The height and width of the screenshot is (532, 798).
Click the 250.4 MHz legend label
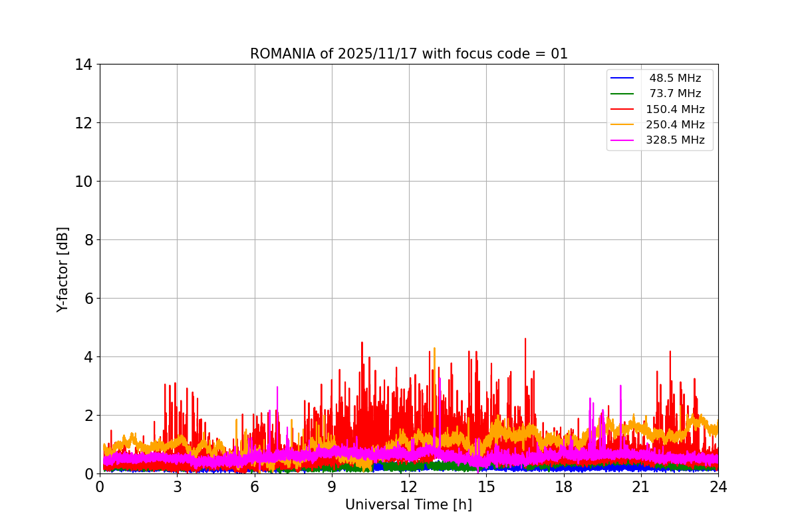tap(675, 124)
